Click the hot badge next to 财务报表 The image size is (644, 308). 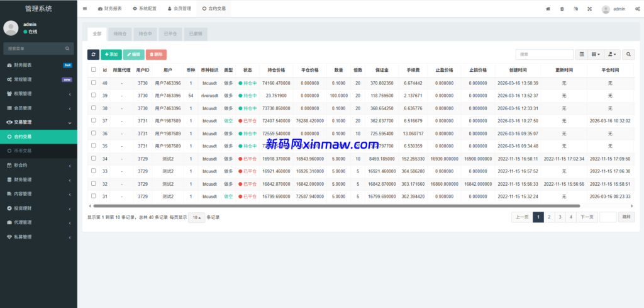tap(67, 65)
